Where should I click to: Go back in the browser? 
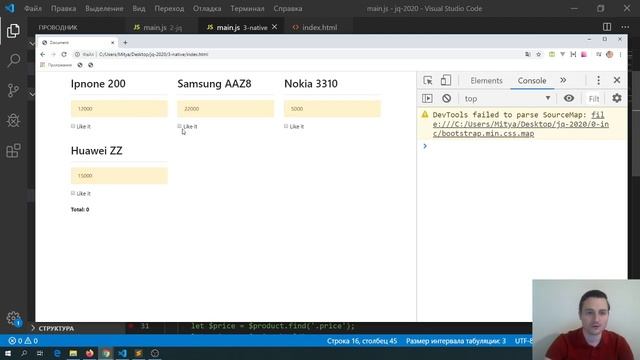click(43, 54)
